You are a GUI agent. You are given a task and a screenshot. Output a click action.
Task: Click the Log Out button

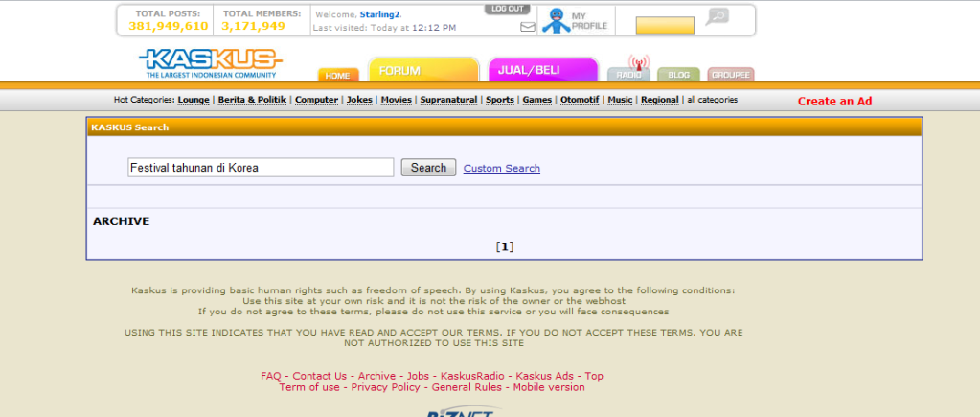[x=507, y=10]
